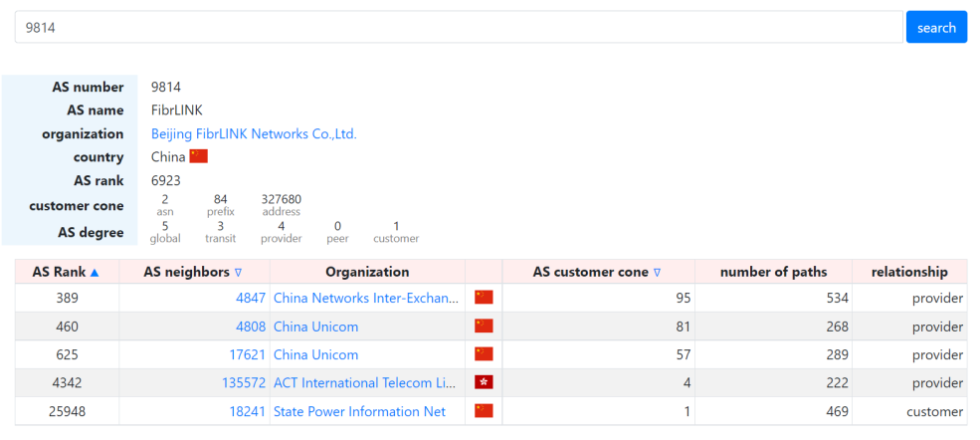Image resolution: width=980 pixels, height=440 pixels.
Task: Click the AS number label
Action: coord(88,87)
